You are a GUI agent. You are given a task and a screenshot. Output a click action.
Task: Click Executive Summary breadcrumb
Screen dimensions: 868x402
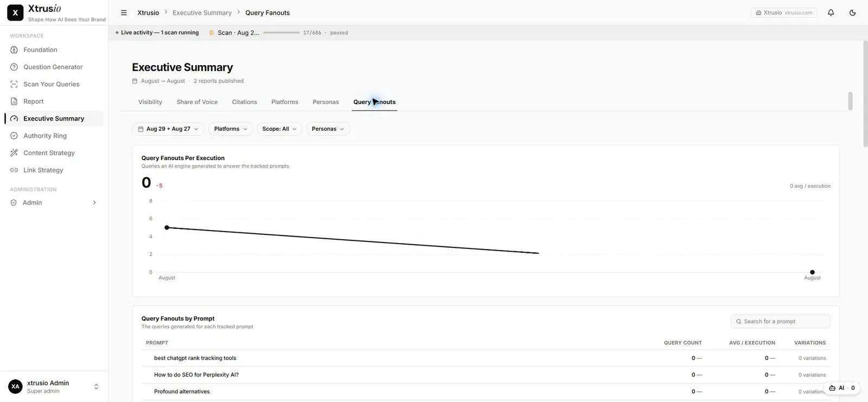click(202, 12)
